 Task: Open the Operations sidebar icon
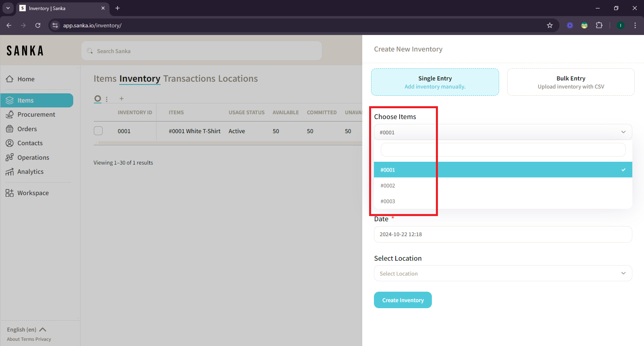[x=10, y=158]
